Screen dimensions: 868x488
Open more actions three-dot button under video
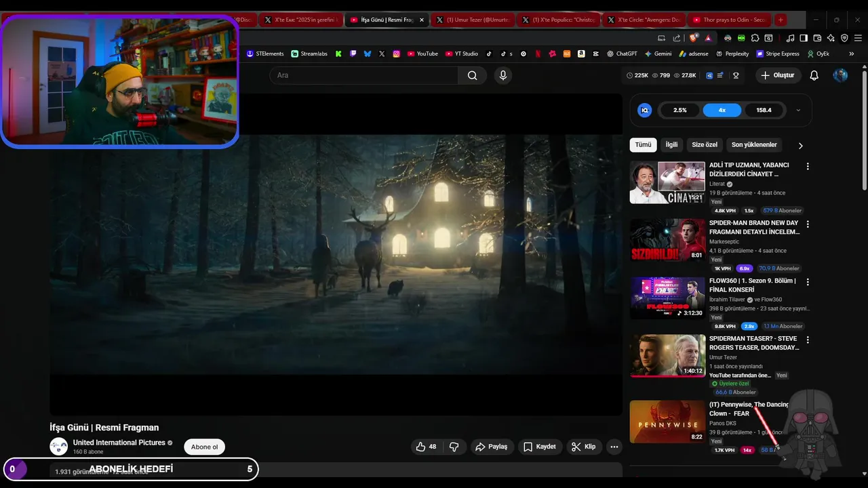click(614, 447)
